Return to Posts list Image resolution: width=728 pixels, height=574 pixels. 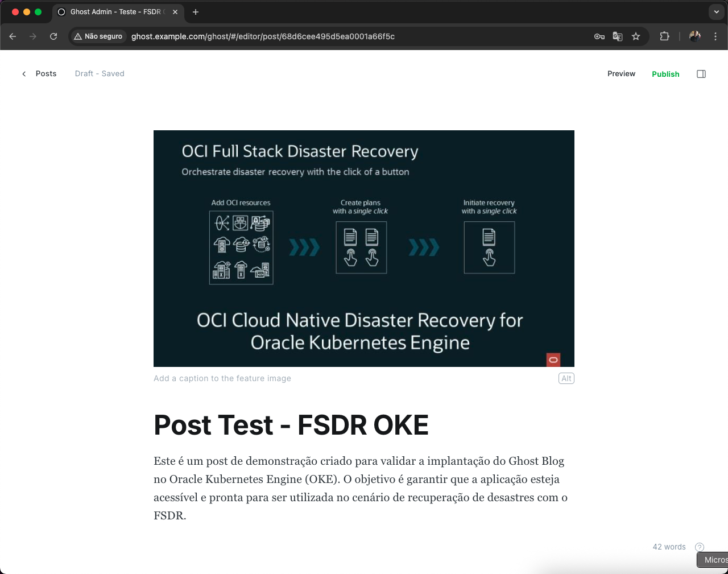click(x=39, y=73)
